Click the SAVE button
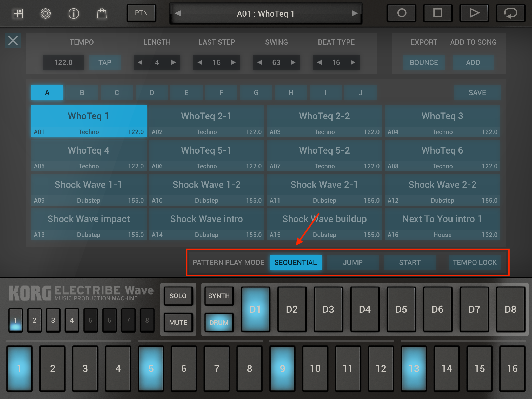The height and width of the screenshot is (399, 532). [x=477, y=92]
